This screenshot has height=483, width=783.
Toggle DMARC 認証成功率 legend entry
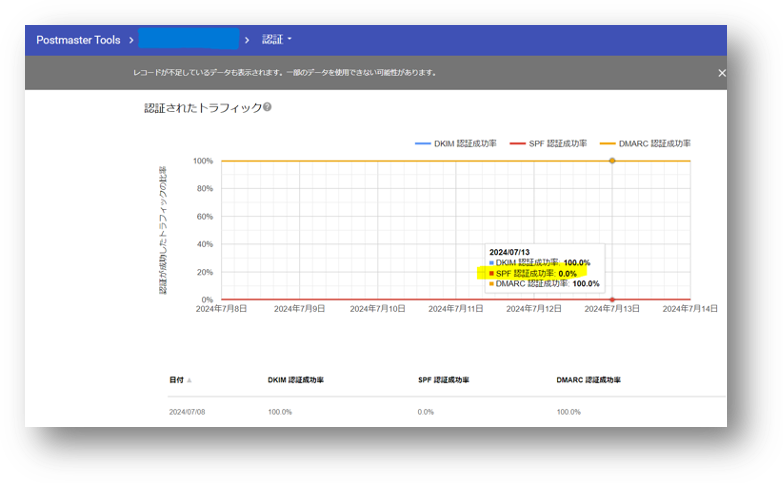[645, 143]
